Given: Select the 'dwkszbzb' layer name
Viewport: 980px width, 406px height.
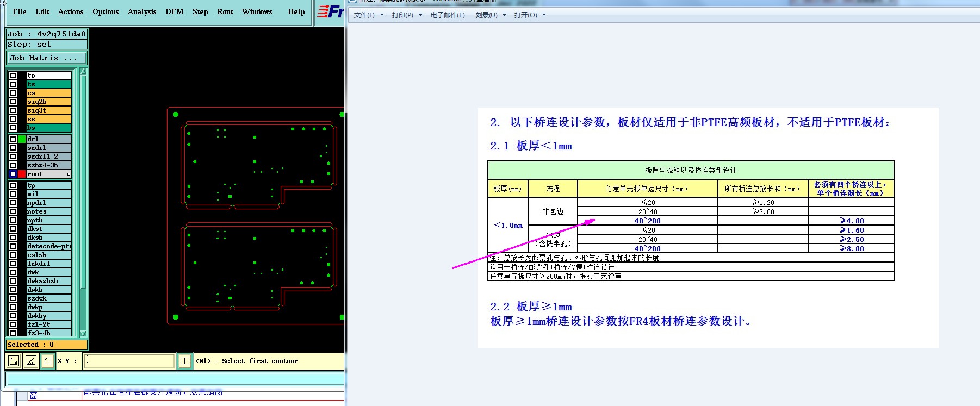Looking at the screenshot, I should click(x=49, y=281).
